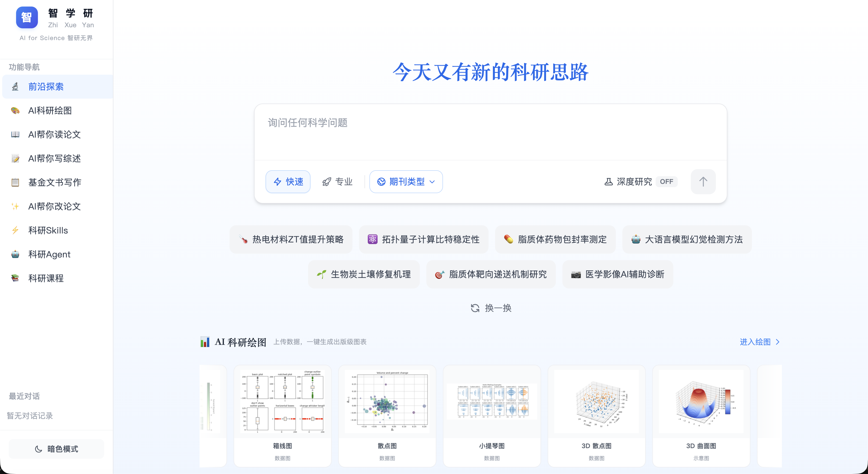Click the bar chart icon by AI 科研绘图 heading
Screen dimensions: 868x474
tap(205, 342)
